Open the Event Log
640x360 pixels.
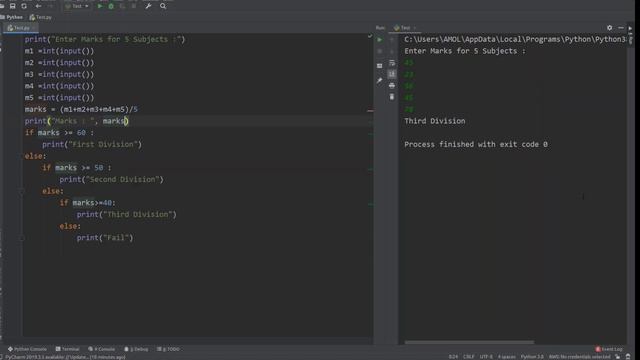tap(609, 349)
